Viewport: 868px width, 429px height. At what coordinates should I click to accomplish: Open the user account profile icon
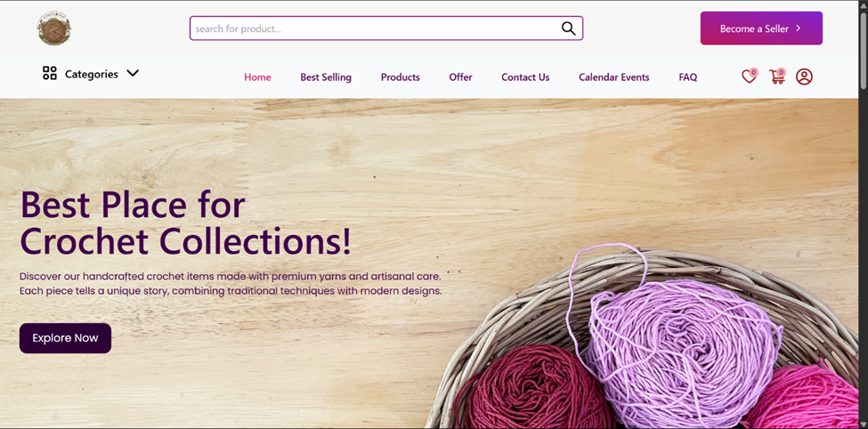[804, 77]
